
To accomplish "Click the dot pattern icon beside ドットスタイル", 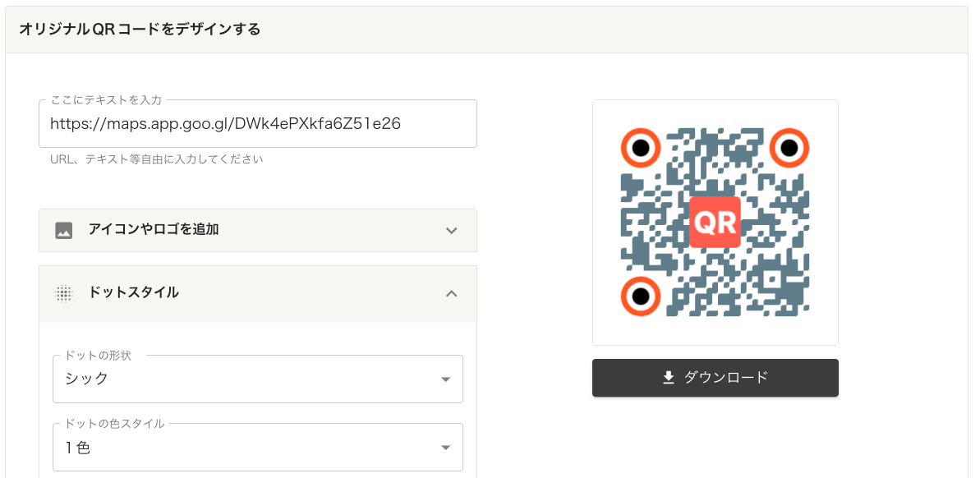I will (64, 293).
